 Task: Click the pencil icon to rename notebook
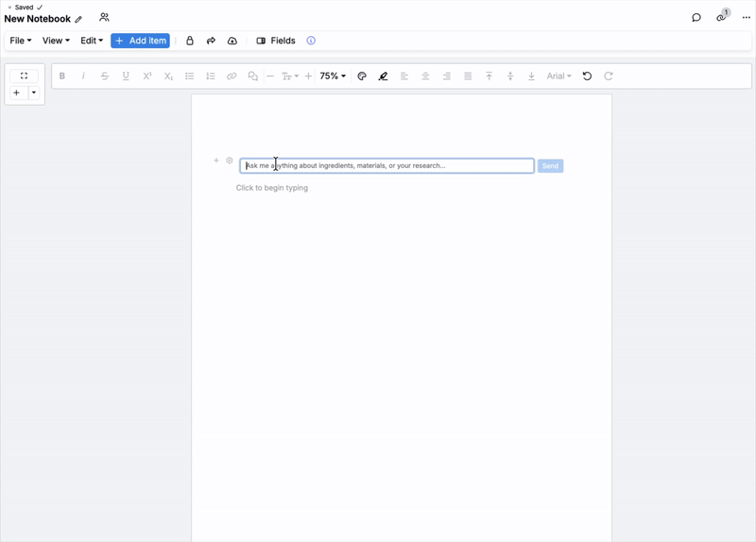(x=79, y=19)
